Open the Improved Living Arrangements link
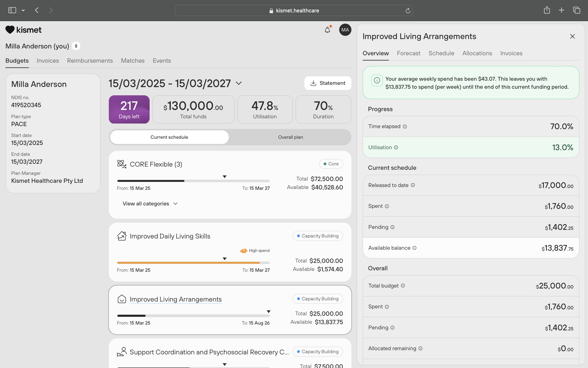588x368 pixels. 176,299
